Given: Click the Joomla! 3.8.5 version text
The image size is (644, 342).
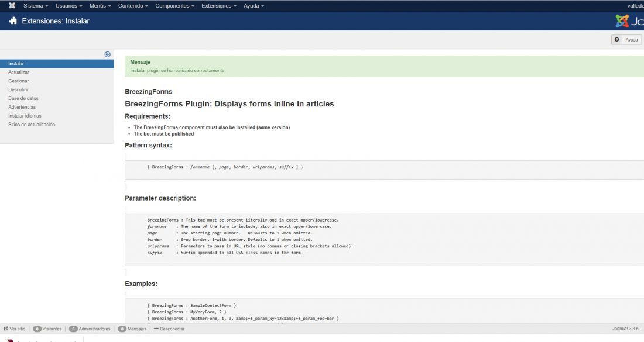Looking at the screenshot, I should coord(625,329).
